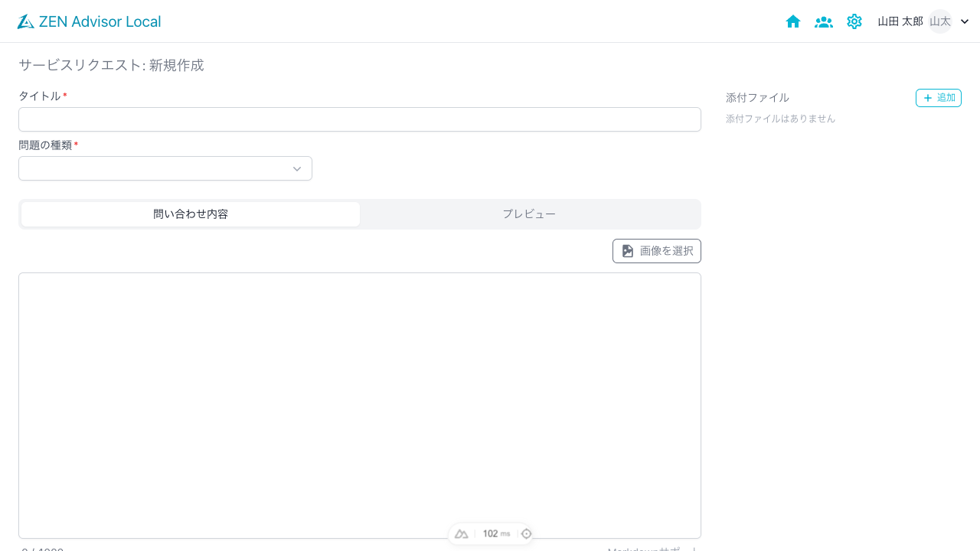Expand the 問題の種類 dropdown
Screen dimensions: 980x551
click(165, 168)
